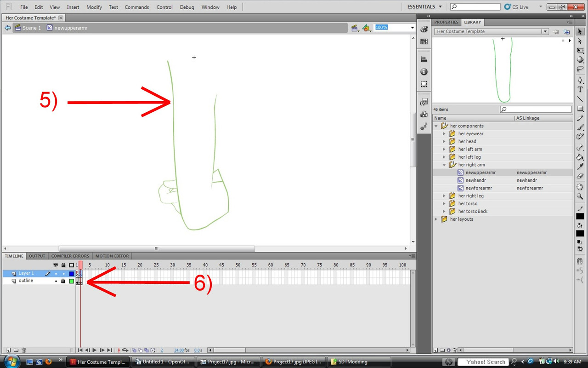Open the Modify menu

tap(94, 7)
